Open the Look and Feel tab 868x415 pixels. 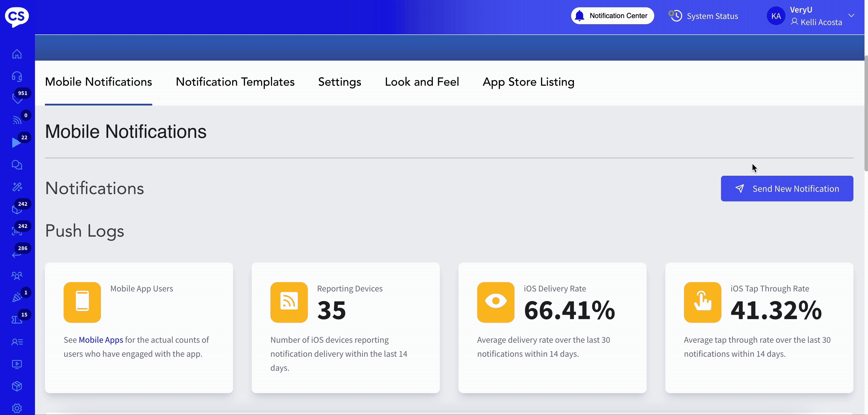click(x=421, y=82)
